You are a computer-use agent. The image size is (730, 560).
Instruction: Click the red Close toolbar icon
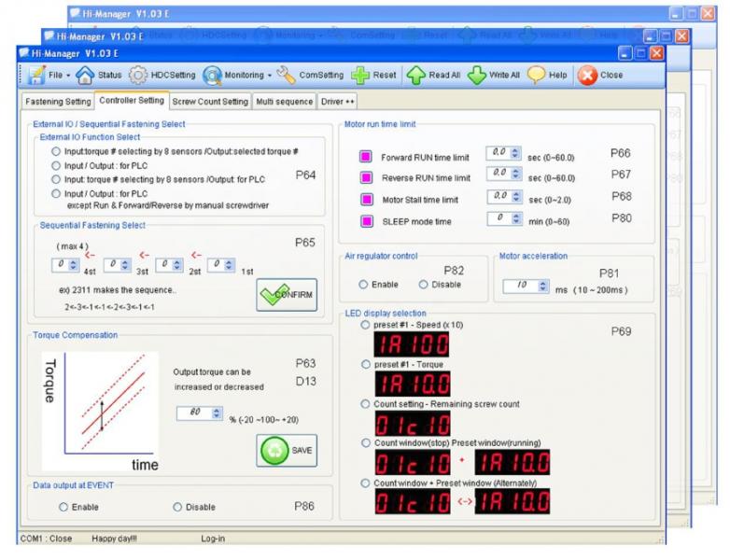click(588, 76)
